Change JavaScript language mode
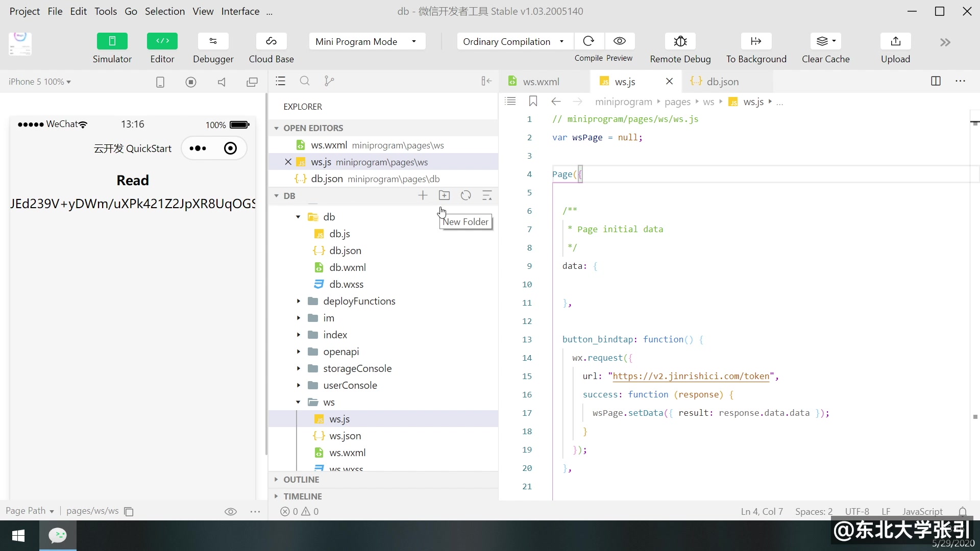This screenshot has width=980, height=551. click(x=922, y=511)
